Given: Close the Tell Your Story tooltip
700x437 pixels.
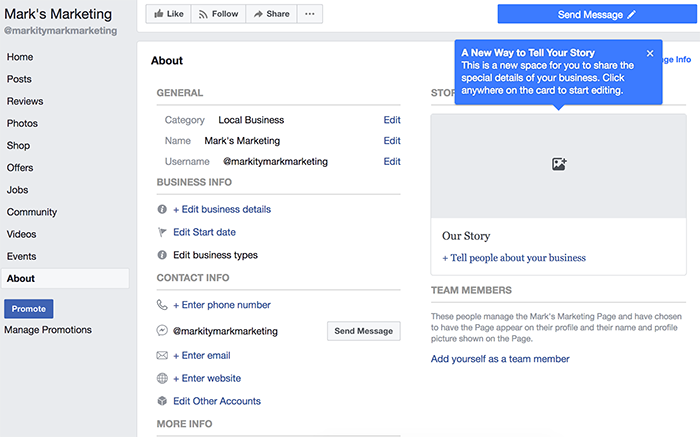Looking at the screenshot, I should pyautogui.click(x=650, y=53).
